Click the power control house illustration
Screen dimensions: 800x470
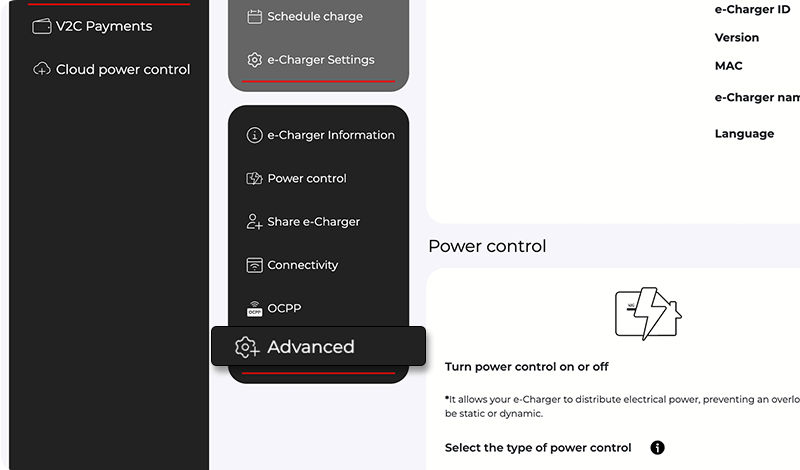pos(648,313)
